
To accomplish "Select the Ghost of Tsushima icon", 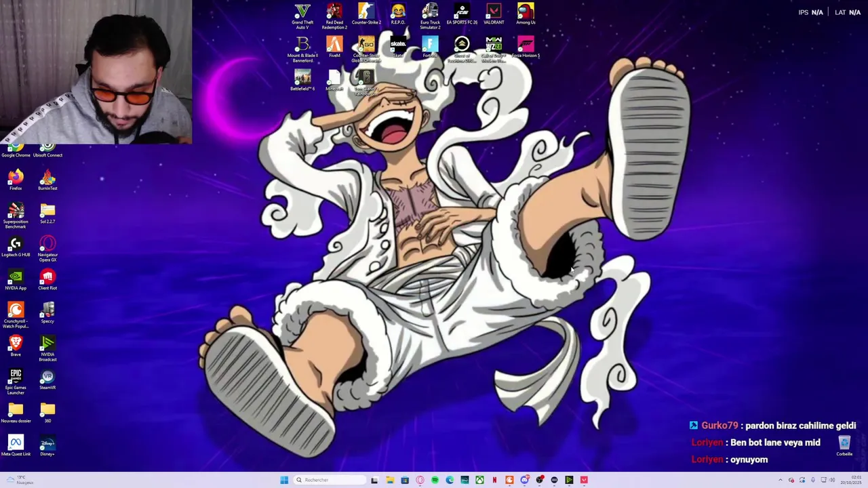I will [462, 50].
